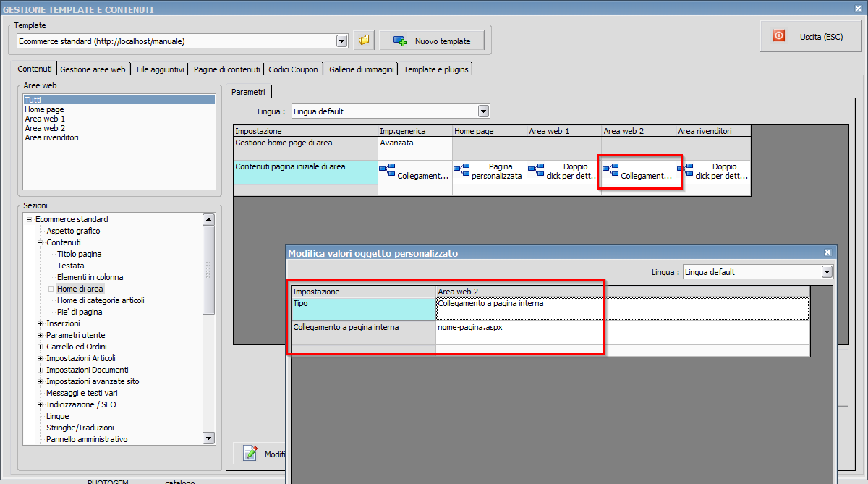The height and width of the screenshot is (484, 868).
Task: Switch to the Gestione aree web tab
Action: pyautogui.click(x=93, y=69)
